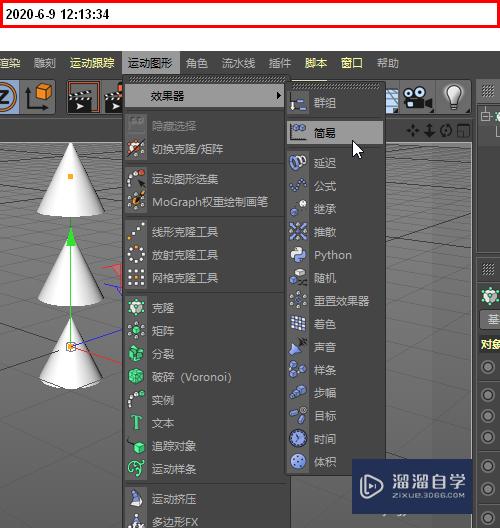Viewport: 500px width, 528px height.
Task: Click the 目标 effector icon
Action: click(298, 416)
